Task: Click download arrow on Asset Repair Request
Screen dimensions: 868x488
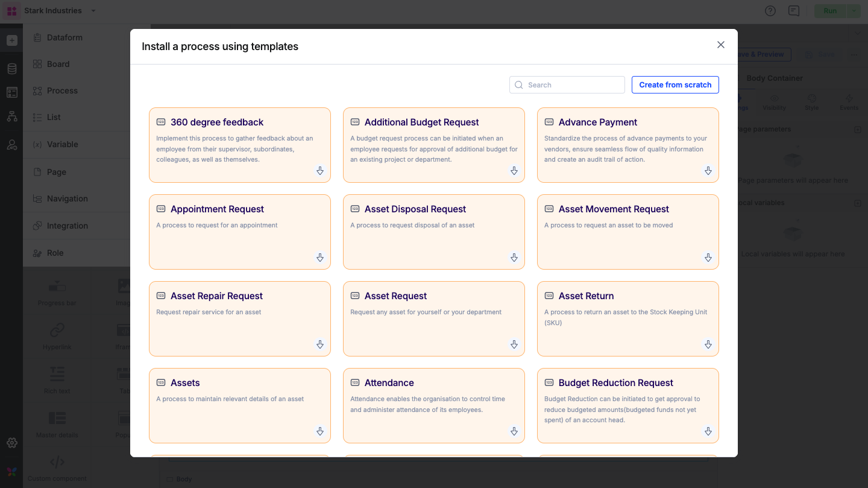Action: [320, 345]
